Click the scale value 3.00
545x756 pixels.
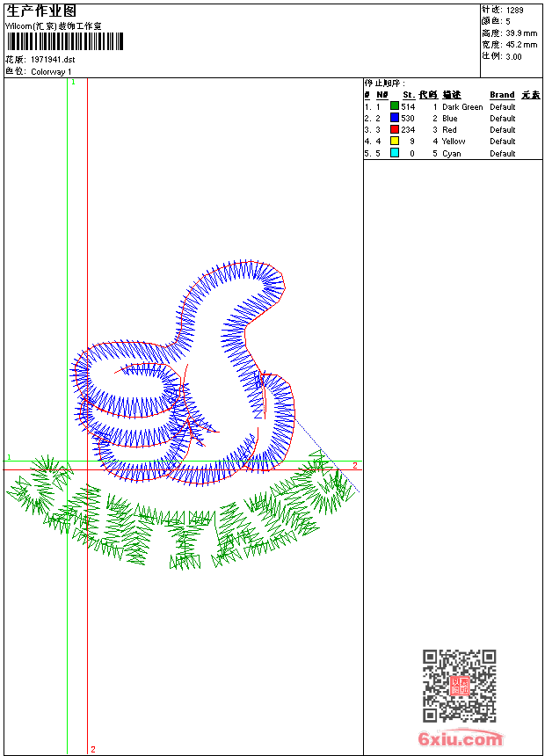coord(513,56)
